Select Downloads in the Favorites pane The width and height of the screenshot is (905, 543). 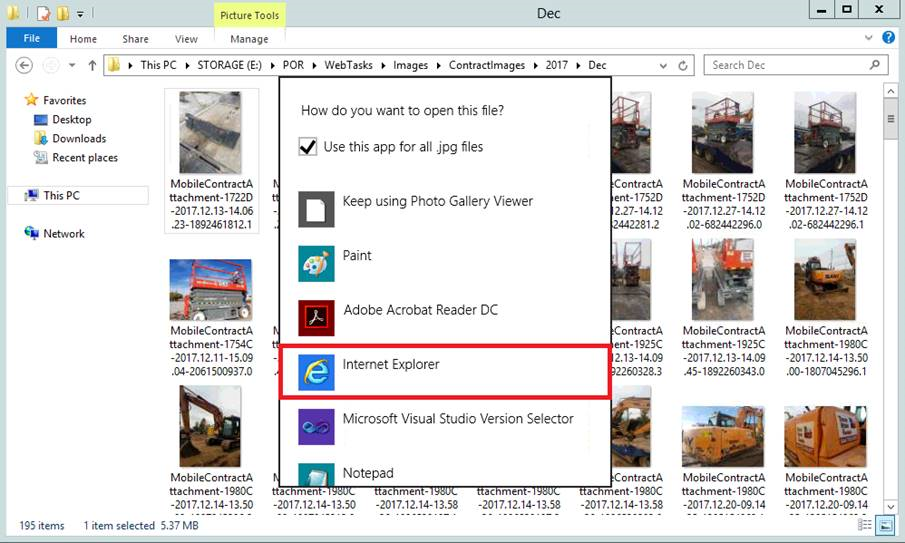coord(79,139)
